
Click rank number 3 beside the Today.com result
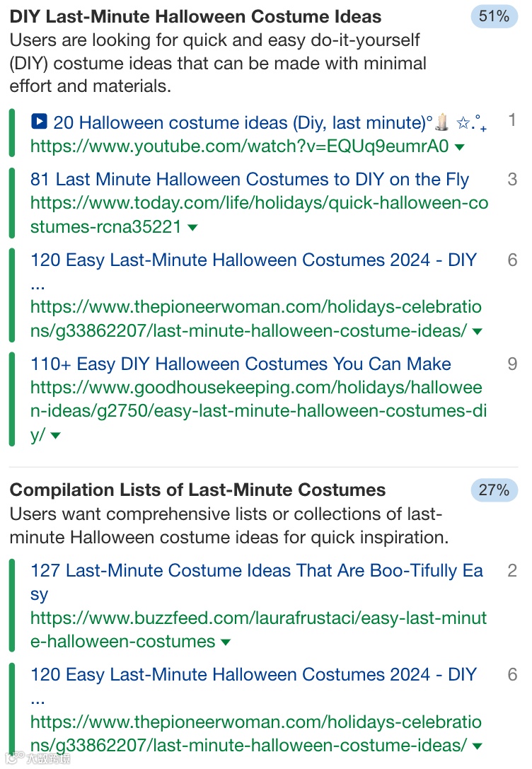point(512,179)
